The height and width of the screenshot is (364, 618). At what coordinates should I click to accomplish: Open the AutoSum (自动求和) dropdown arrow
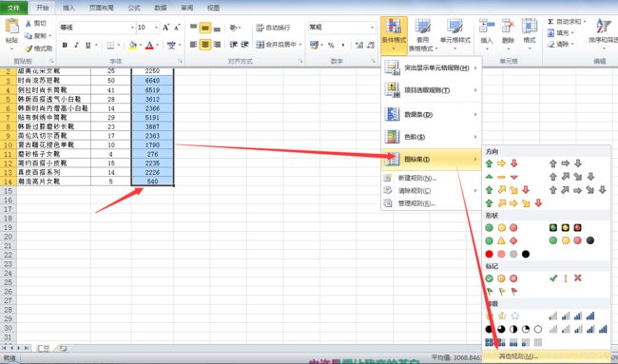(x=585, y=21)
